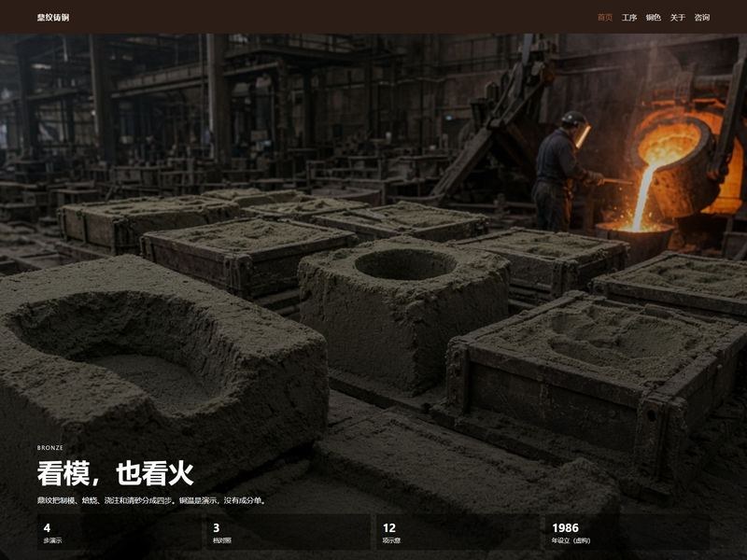This screenshot has height=560, width=747.
Task: Open the 咨询 nav link
Action: pyautogui.click(x=702, y=18)
